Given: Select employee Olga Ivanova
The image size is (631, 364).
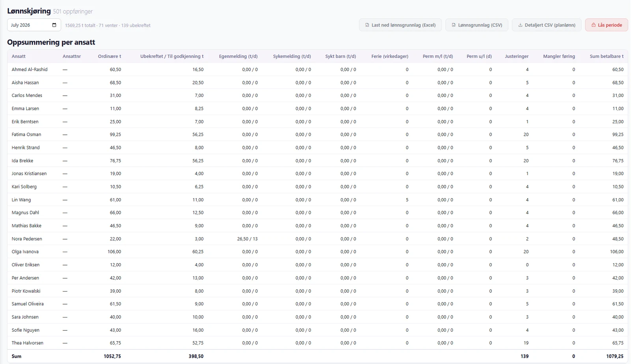Looking at the screenshot, I should pos(25,252).
